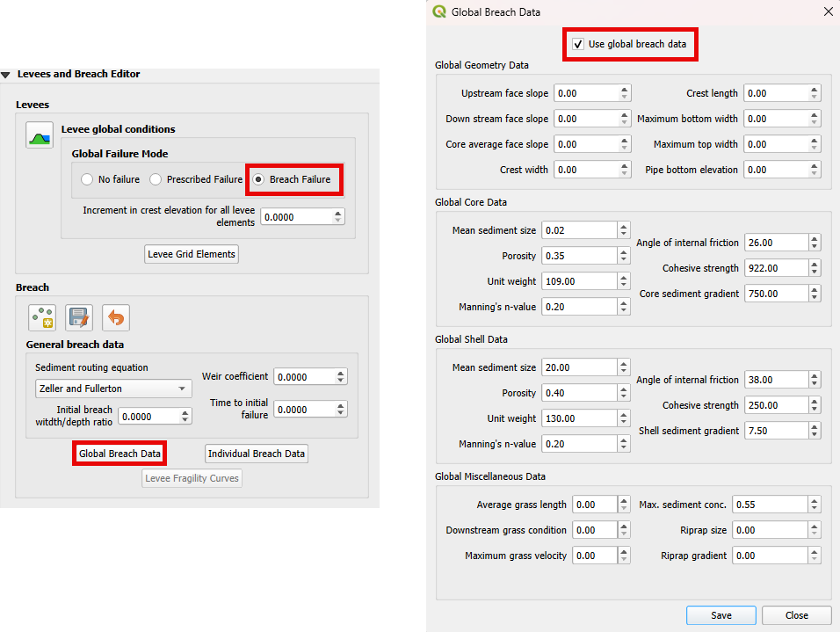The image size is (840, 632).
Task: Toggle the Use global breach data checkbox
Action: (578, 44)
